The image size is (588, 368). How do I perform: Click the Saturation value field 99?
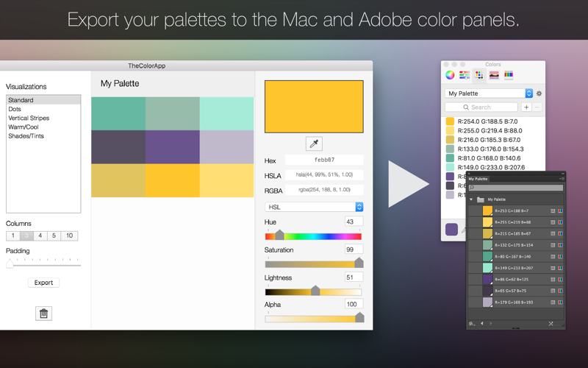354,250
